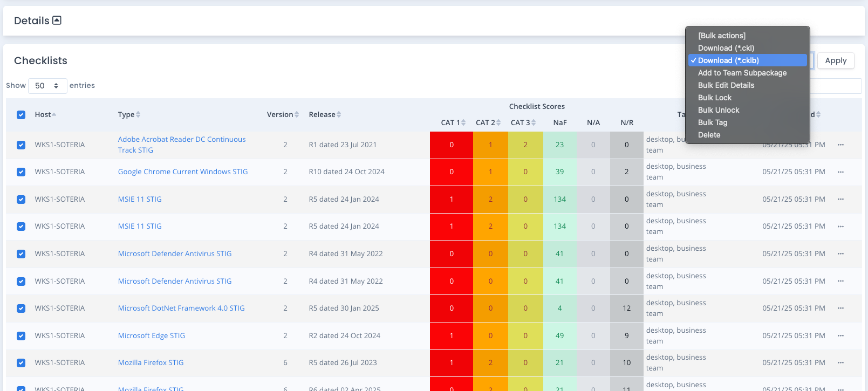868x391 pixels.
Task: Click WKS1-SOTERIA host in Microsoft Edge row
Action: pyautogui.click(x=60, y=335)
